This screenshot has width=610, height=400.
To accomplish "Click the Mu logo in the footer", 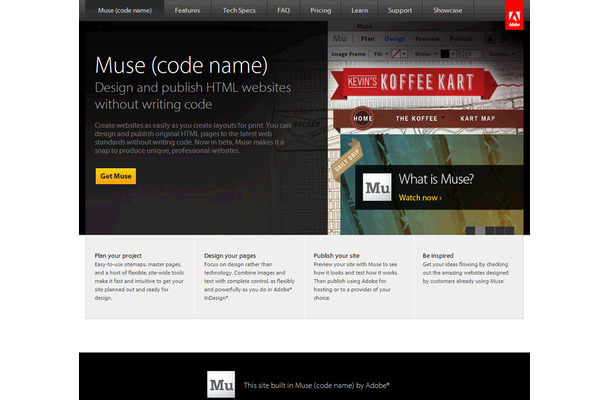I will pos(221,384).
